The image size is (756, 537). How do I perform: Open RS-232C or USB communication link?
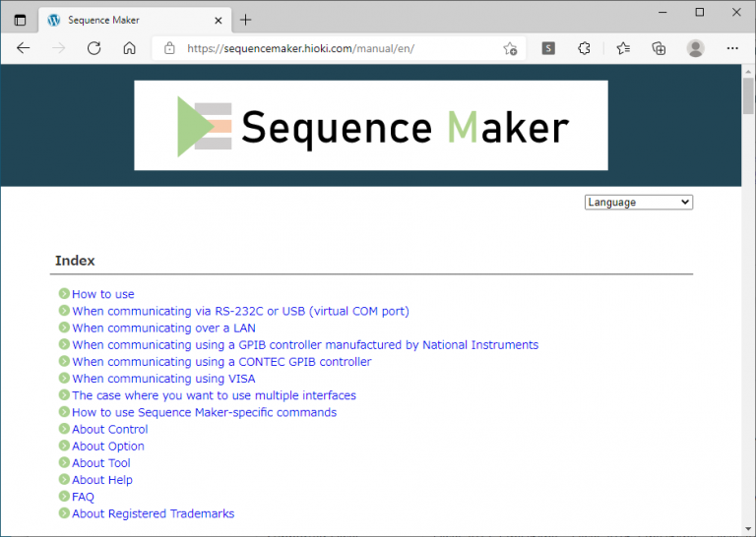pyautogui.click(x=240, y=311)
